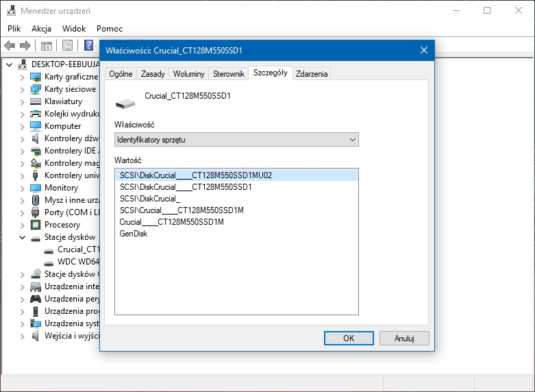Click the Back arrow toolbar icon

[10, 45]
